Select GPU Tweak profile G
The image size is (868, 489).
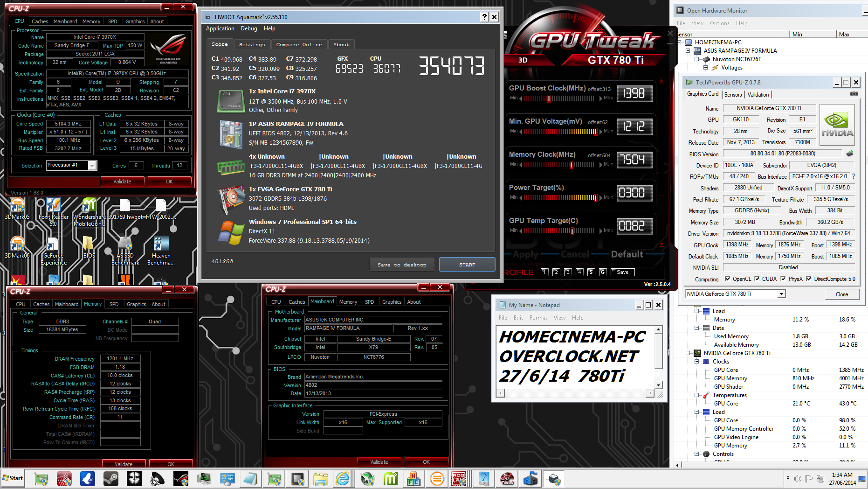pos(603,272)
